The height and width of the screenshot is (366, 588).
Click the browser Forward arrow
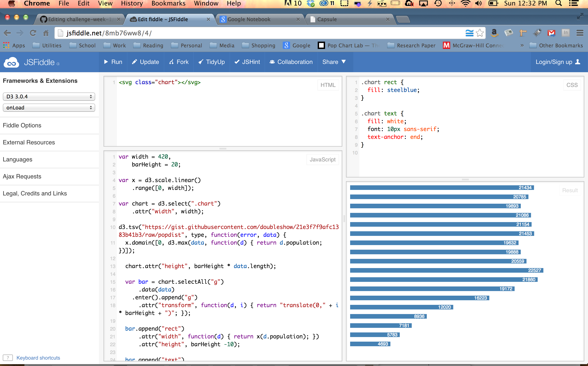[x=20, y=33]
